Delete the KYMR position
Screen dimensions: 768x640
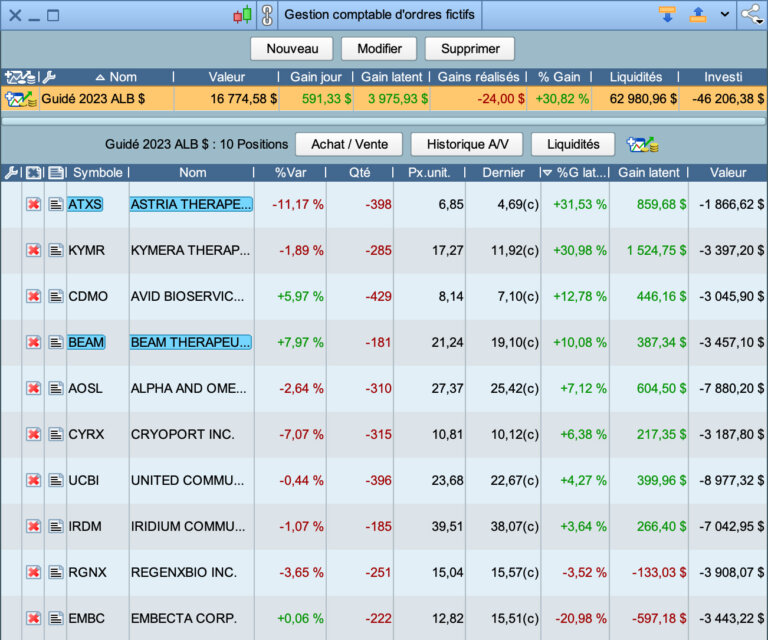point(33,250)
